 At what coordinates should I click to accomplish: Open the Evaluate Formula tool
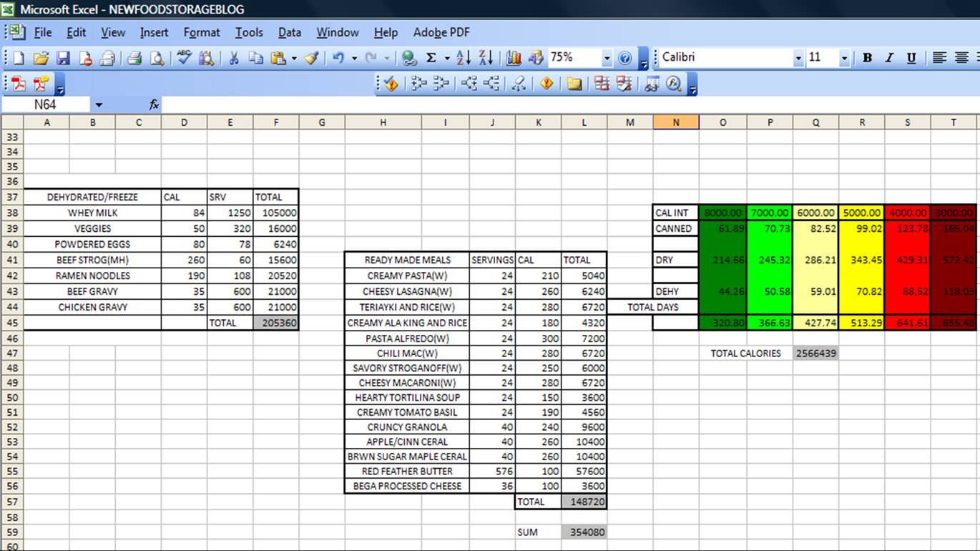pos(673,84)
